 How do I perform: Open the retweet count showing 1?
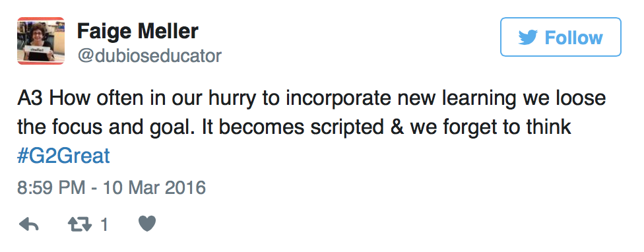click(104, 224)
